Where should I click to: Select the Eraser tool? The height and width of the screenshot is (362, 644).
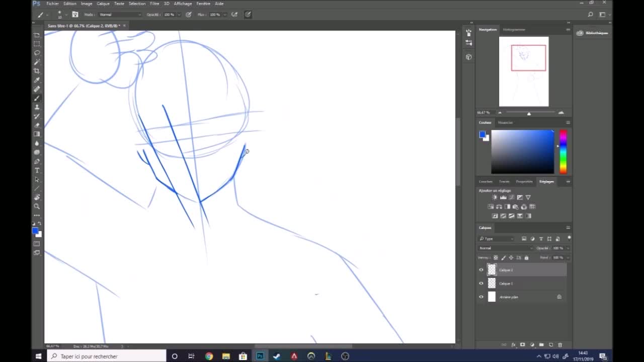pyautogui.click(x=37, y=125)
